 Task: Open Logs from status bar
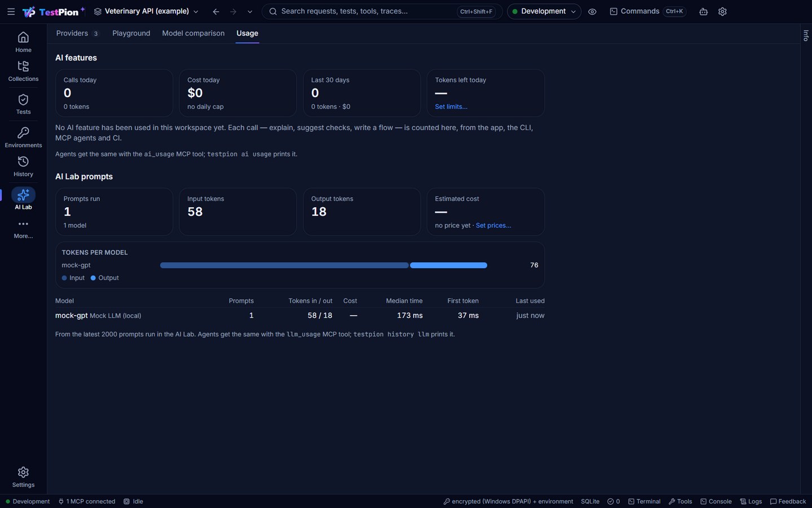point(751,501)
